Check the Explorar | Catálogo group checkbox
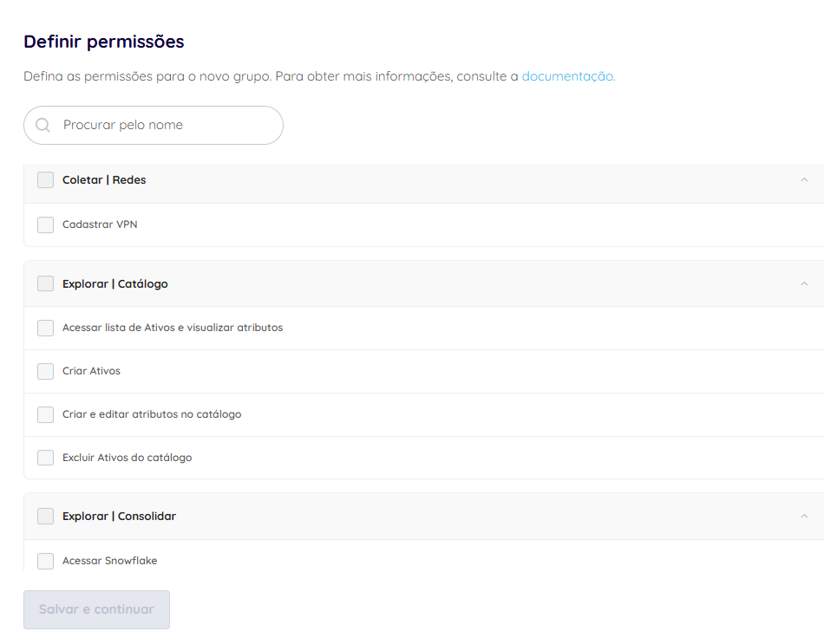Image resolution: width=824 pixels, height=644 pixels. coord(46,283)
